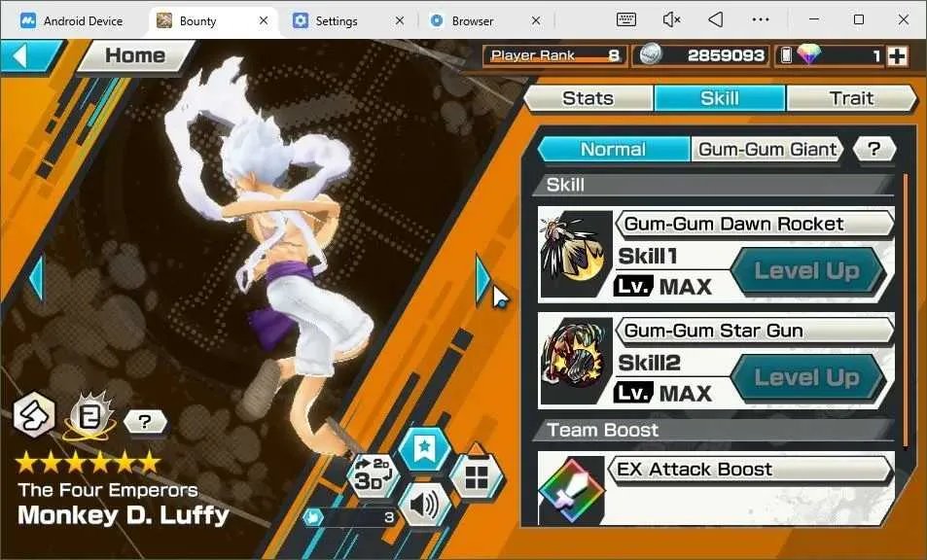Switch to the Stats tab
The height and width of the screenshot is (560, 927).
click(x=588, y=98)
